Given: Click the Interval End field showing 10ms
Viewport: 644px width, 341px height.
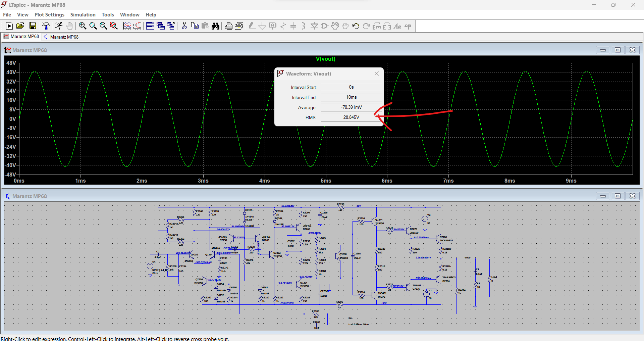Looking at the screenshot, I should (x=351, y=97).
